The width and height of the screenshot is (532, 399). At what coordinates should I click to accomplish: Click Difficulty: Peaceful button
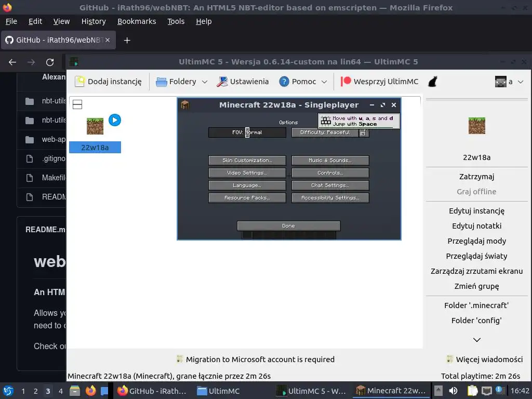pos(325,132)
